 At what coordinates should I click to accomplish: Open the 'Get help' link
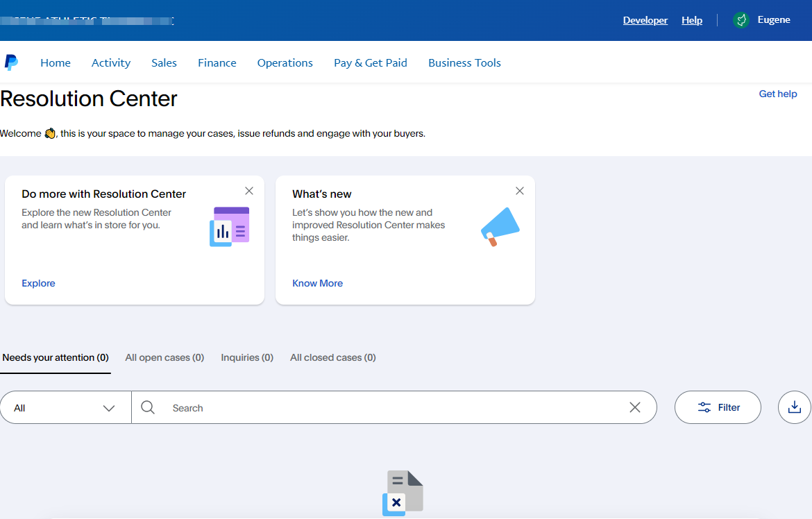(x=777, y=94)
